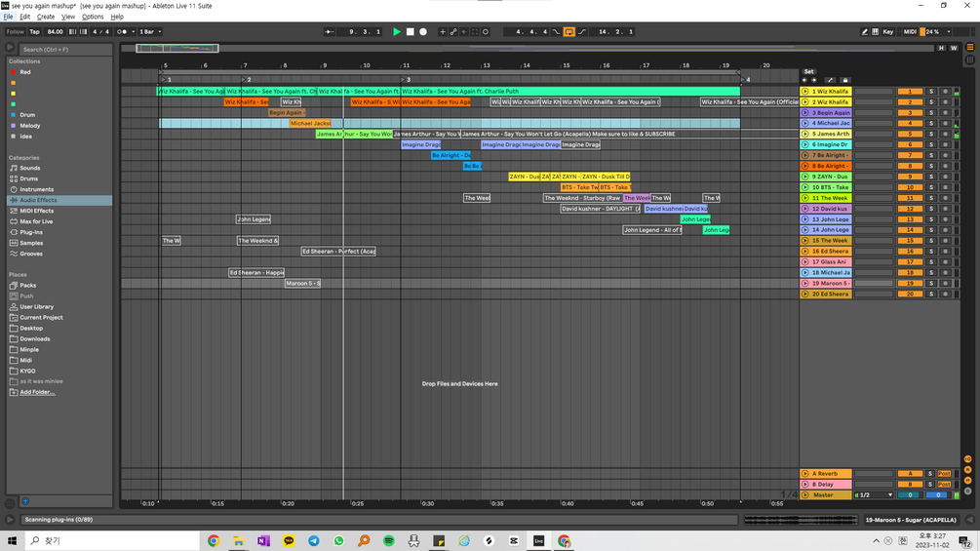Start playback with the Play button

point(396,32)
